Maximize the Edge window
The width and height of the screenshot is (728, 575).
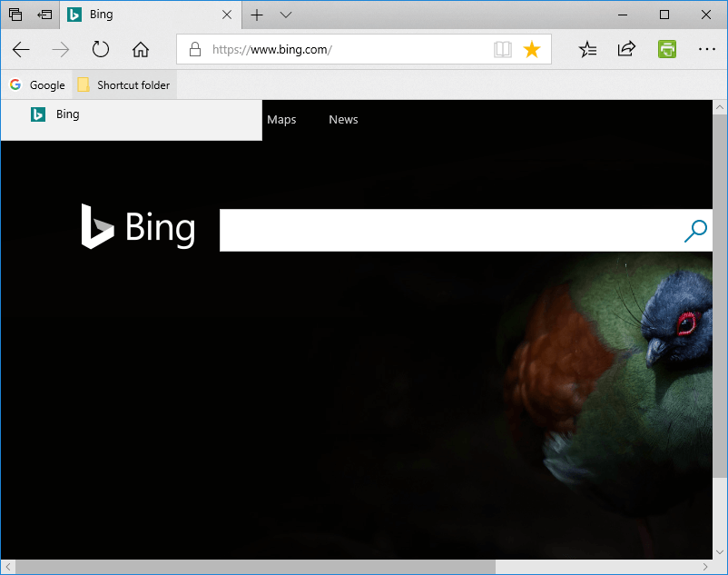[x=664, y=15]
